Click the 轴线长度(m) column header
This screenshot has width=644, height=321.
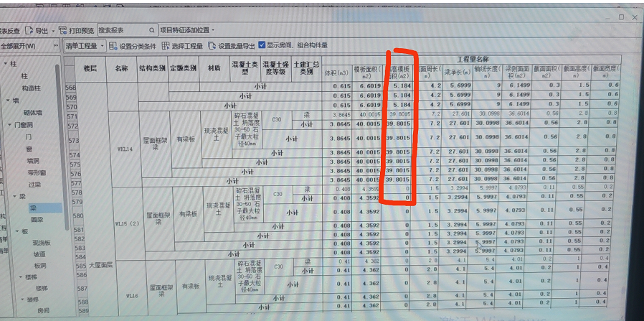click(x=487, y=72)
